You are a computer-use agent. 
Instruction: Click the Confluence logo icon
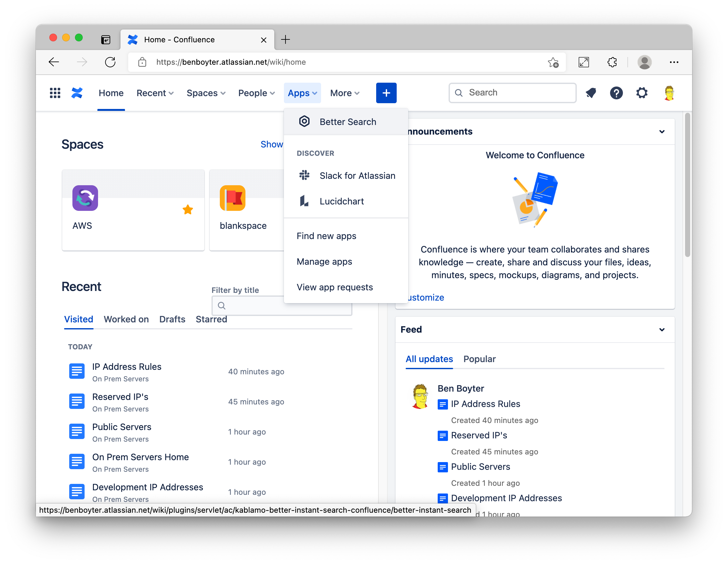coord(77,93)
